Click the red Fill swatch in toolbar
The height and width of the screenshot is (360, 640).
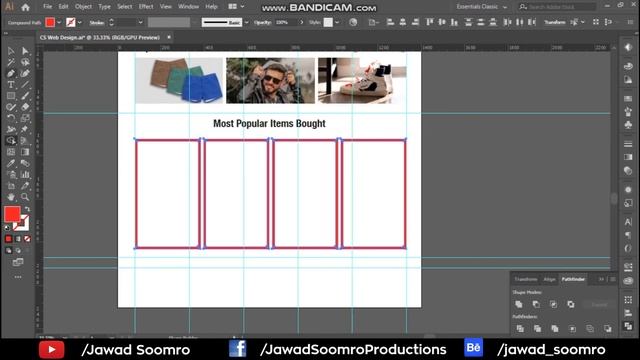pos(12,214)
